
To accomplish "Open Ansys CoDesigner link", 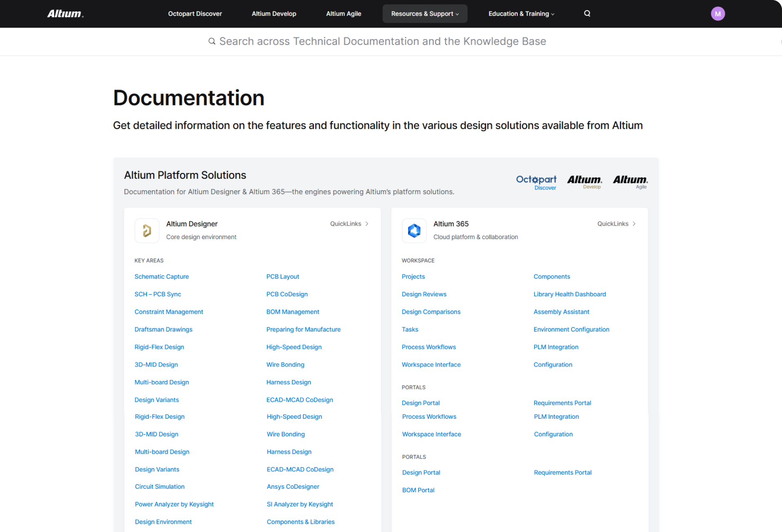I will coord(293,486).
